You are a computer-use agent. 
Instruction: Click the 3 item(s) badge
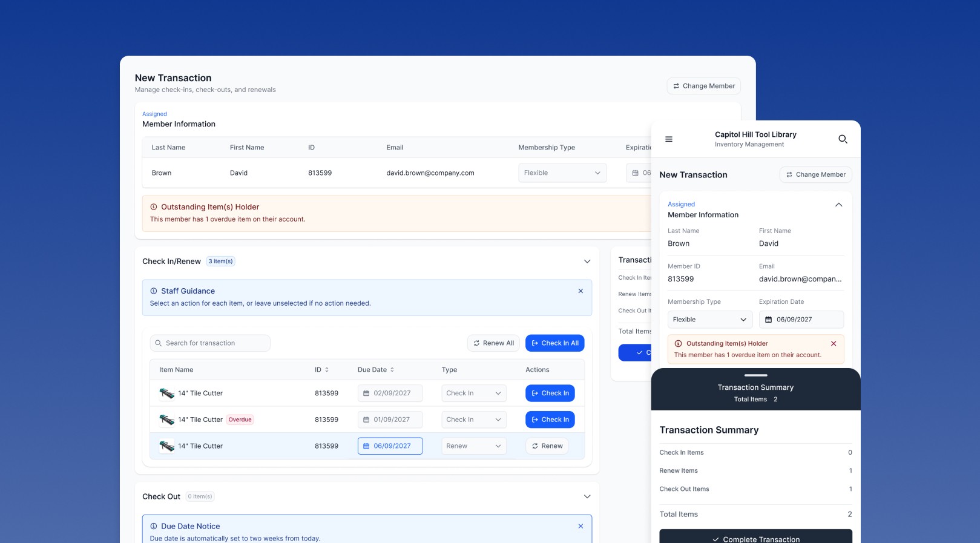221,262
